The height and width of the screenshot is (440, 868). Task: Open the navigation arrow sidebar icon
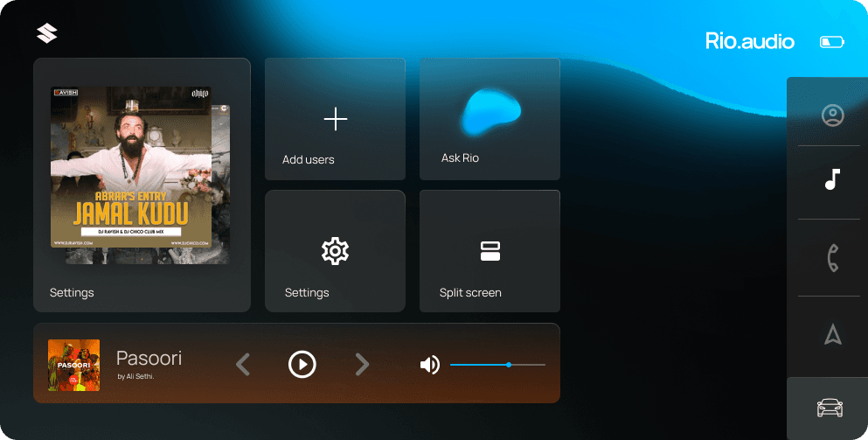[832, 334]
